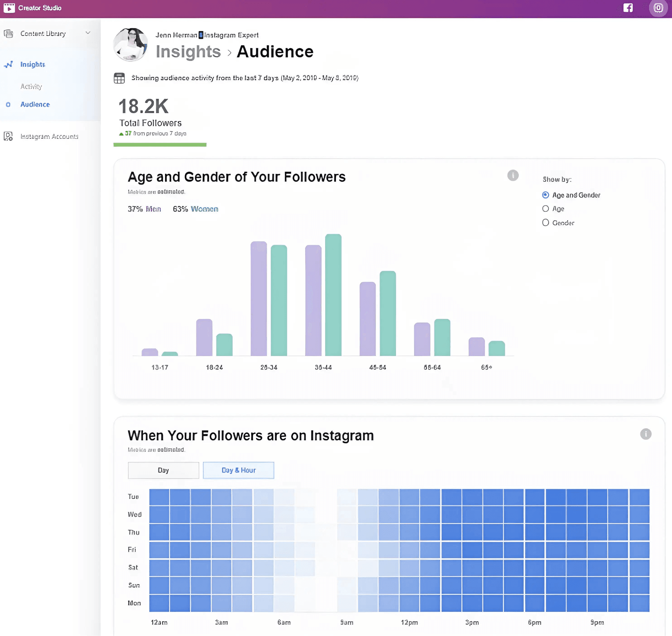Open info icon for Age and Gender
This screenshot has width=672, height=636.
point(513,175)
